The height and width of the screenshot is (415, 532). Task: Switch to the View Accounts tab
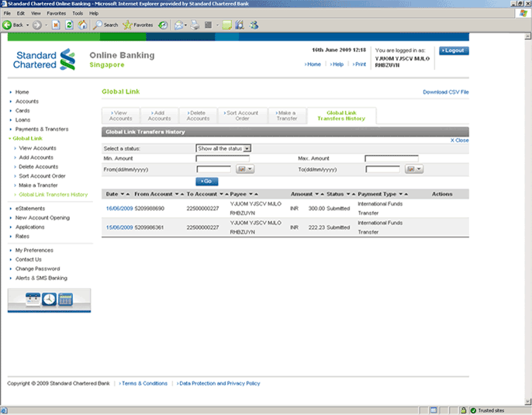point(121,116)
